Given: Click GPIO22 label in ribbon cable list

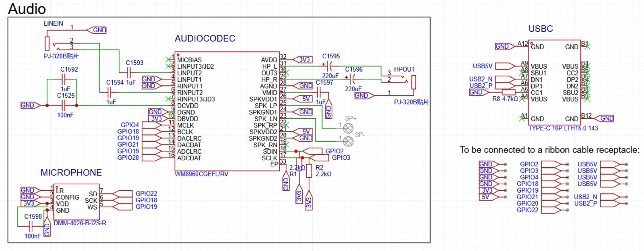Looking at the screenshot, I should click(x=527, y=210).
